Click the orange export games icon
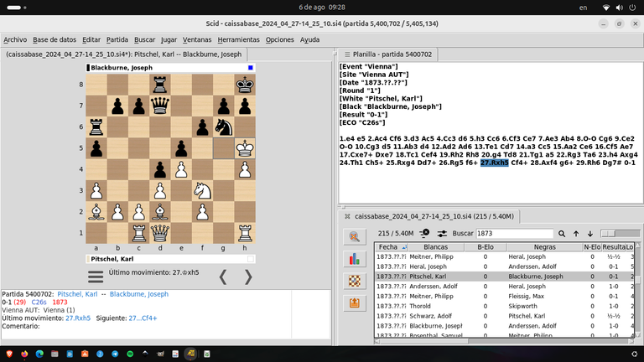 tap(355, 303)
